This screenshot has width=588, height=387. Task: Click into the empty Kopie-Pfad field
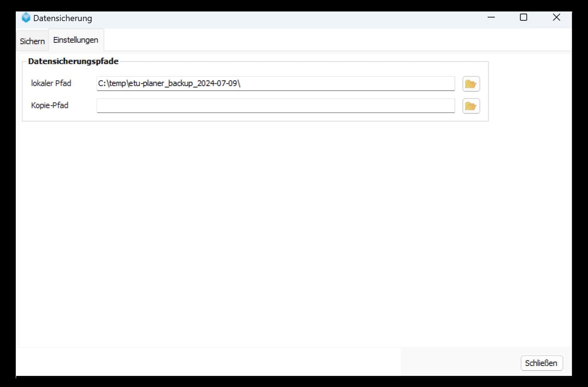coord(275,106)
